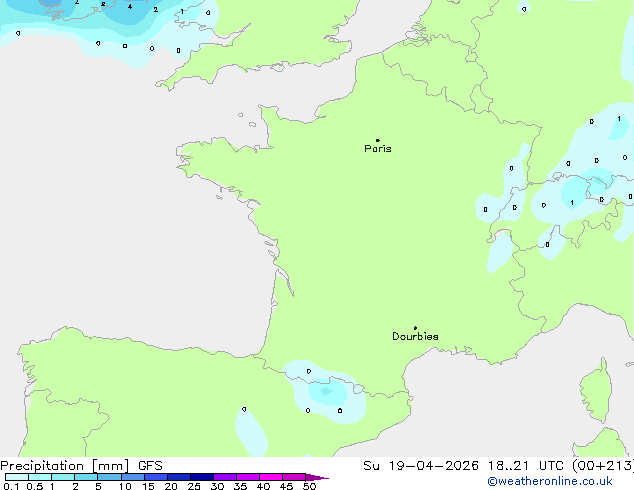The height and width of the screenshot is (490, 634).
Task: Select the 15 mm blue legend swatch
Action: pyautogui.click(x=156, y=477)
